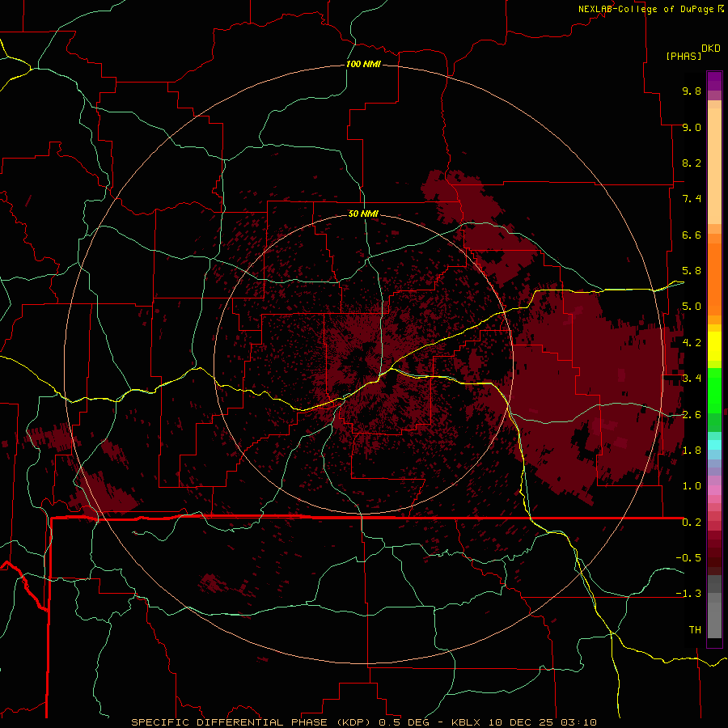Click the 5.8 value on the color scale
The image size is (728, 728).
[692, 271]
